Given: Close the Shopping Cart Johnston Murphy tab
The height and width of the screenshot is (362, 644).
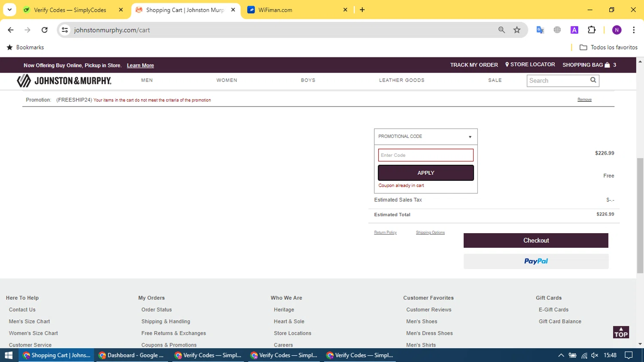Looking at the screenshot, I should pyautogui.click(x=233, y=10).
